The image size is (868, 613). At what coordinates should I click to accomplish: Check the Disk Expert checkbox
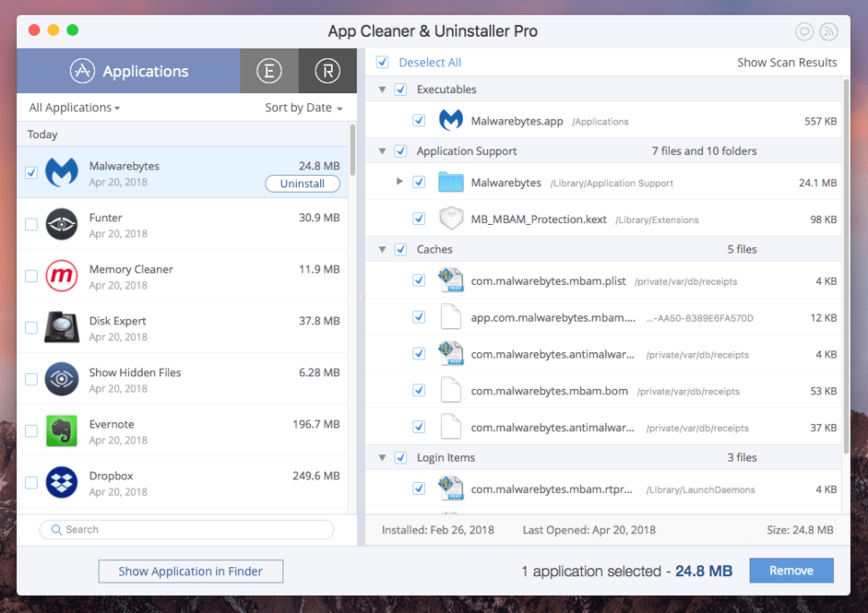pos(31,327)
